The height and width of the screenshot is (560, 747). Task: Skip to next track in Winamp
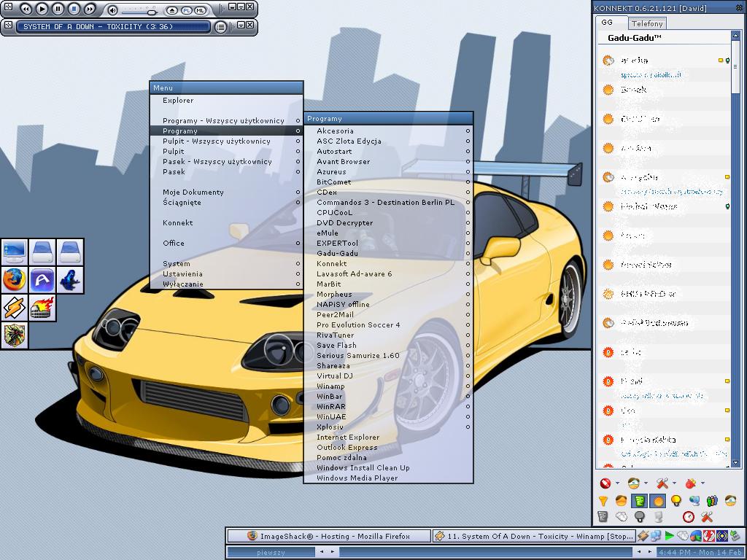[89, 9]
